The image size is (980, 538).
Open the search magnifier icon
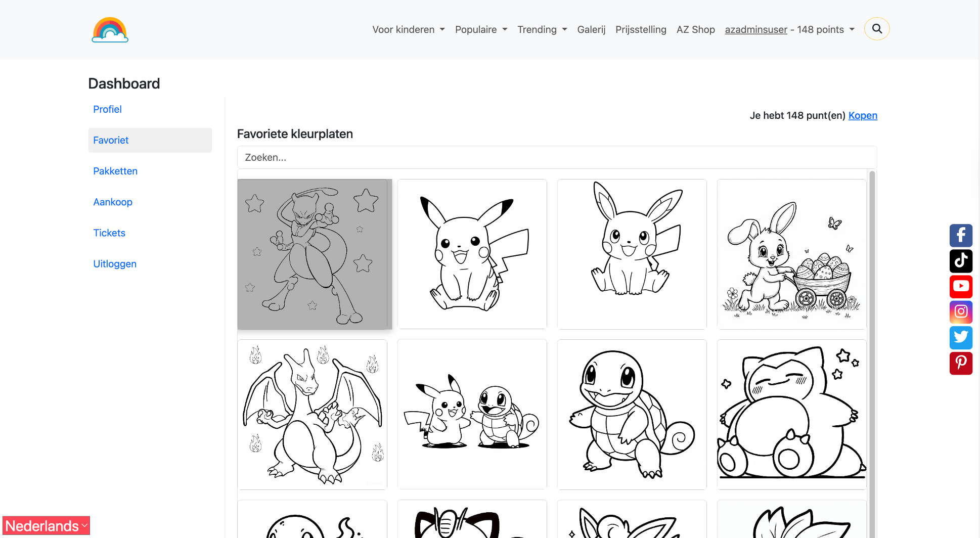coord(877,29)
